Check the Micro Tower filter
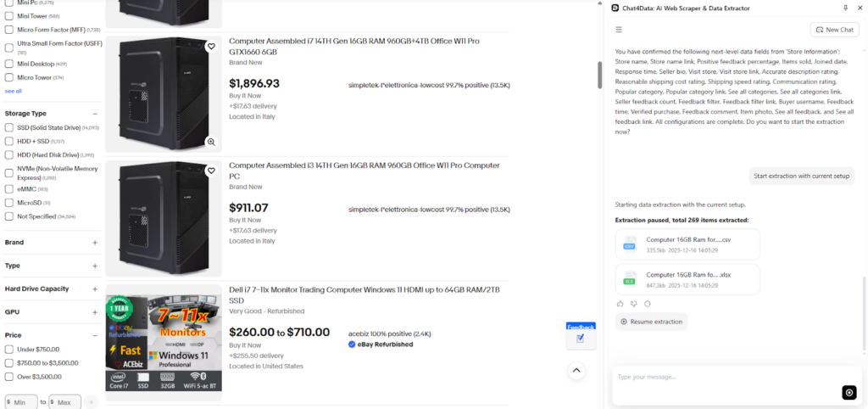This screenshot has width=868, height=409. tap(8, 77)
